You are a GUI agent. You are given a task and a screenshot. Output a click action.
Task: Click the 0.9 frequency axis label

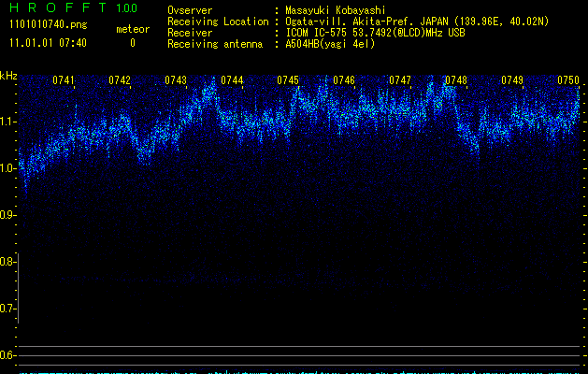(x=8, y=215)
